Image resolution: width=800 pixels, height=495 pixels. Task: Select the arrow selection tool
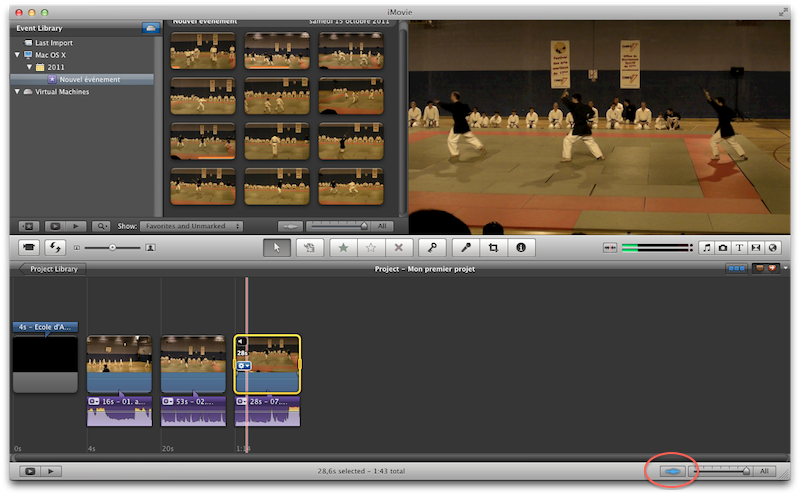click(x=277, y=248)
